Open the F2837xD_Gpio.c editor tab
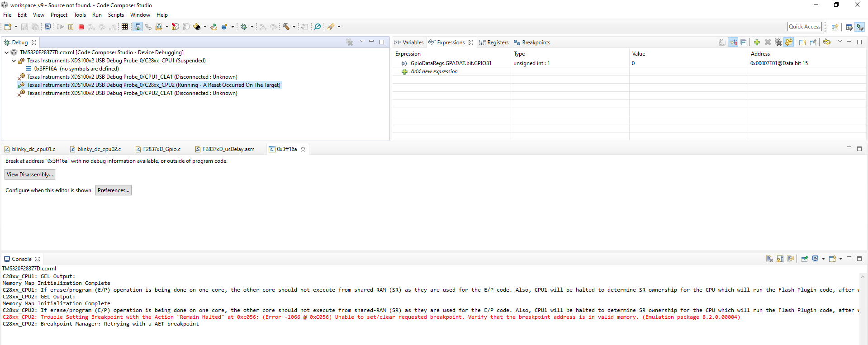 pyautogui.click(x=158, y=149)
